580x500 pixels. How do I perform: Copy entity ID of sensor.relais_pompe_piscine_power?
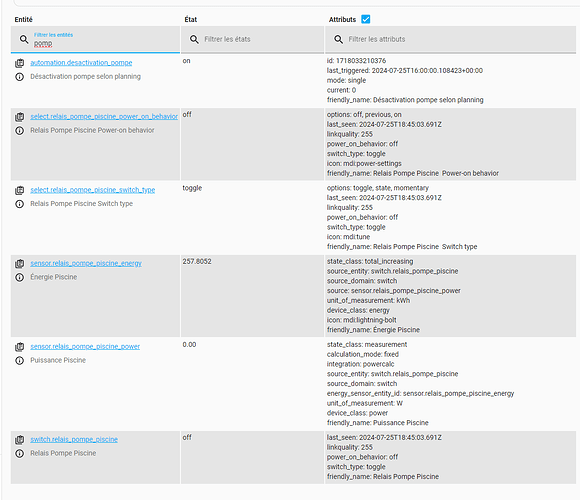click(20, 347)
